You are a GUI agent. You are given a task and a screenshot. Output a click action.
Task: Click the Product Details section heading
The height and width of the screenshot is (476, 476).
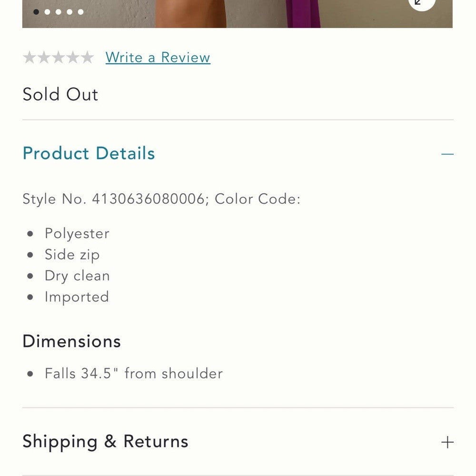(89, 153)
